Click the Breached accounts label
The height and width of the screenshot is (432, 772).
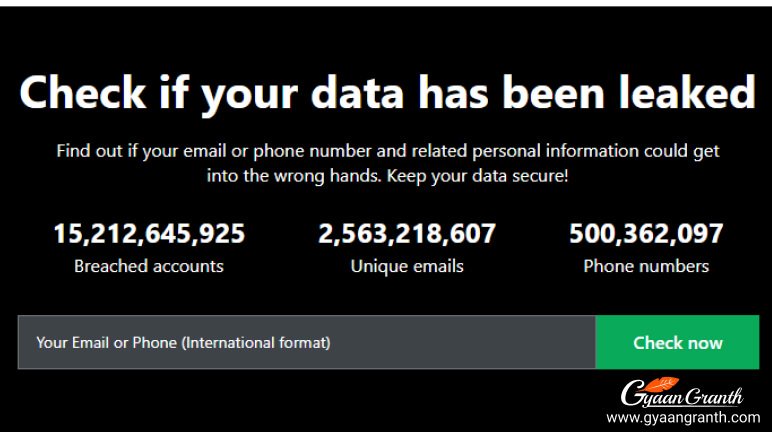(x=149, y=266)
